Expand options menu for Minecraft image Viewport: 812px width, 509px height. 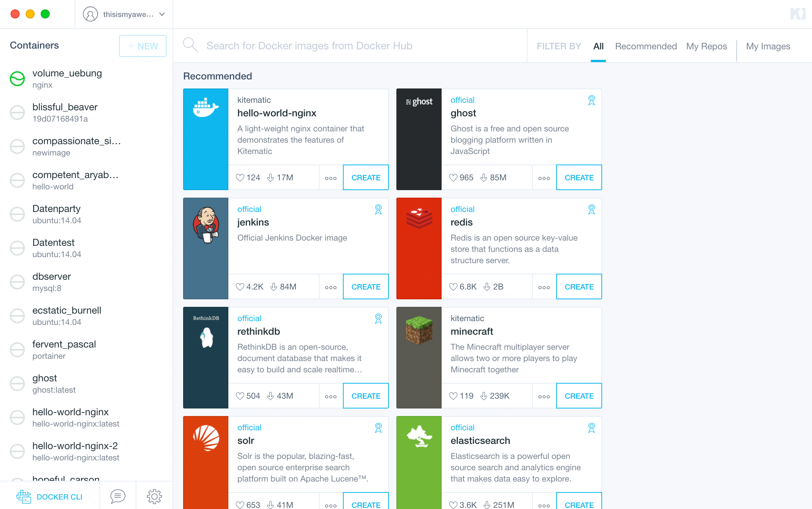pos(544,396)
